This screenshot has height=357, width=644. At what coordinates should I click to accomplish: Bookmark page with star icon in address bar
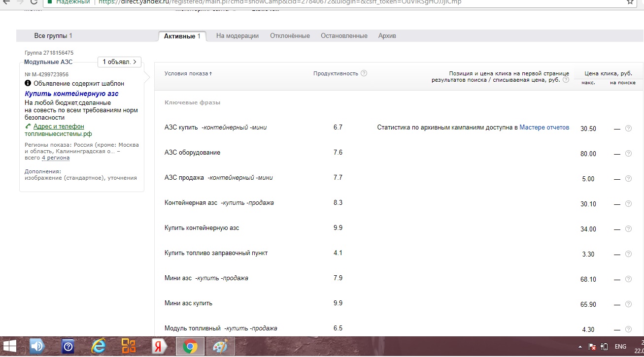[630, 1]
